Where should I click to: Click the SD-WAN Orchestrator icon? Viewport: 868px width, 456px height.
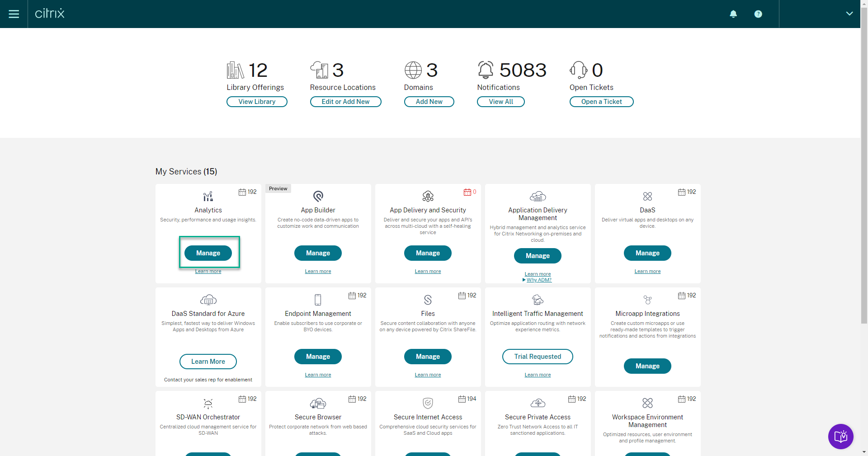tap(208, 403)
